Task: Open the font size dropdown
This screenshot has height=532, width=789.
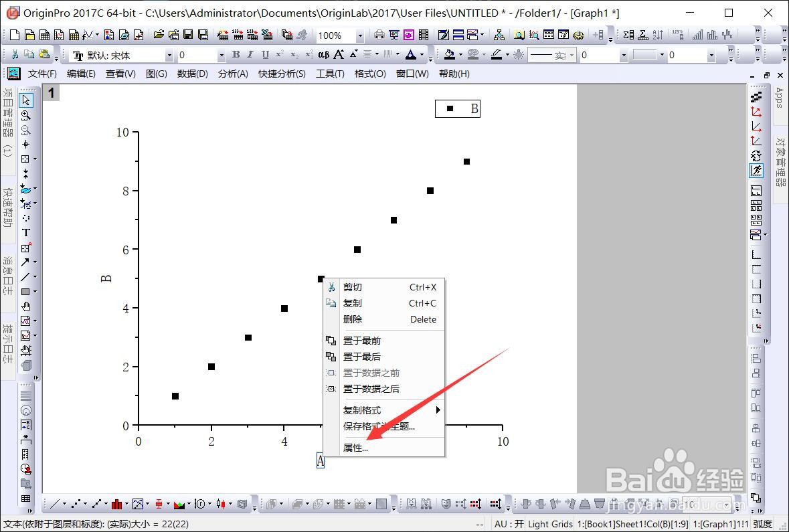Action: pos(221,55)
